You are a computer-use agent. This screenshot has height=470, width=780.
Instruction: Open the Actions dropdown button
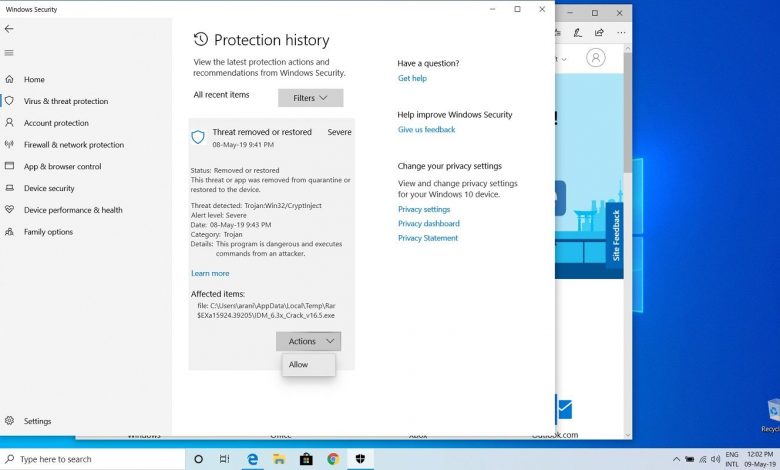pyautogui.click(x=308, y=341)
